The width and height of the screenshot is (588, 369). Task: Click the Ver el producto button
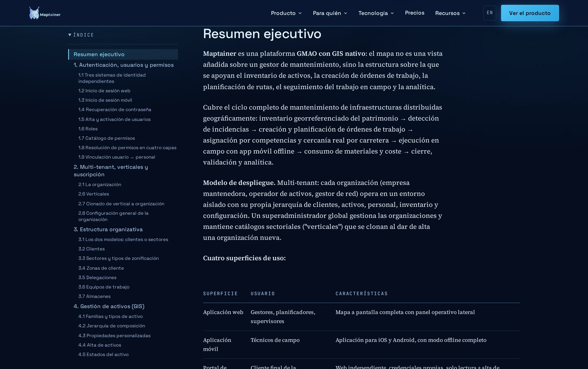530,13
